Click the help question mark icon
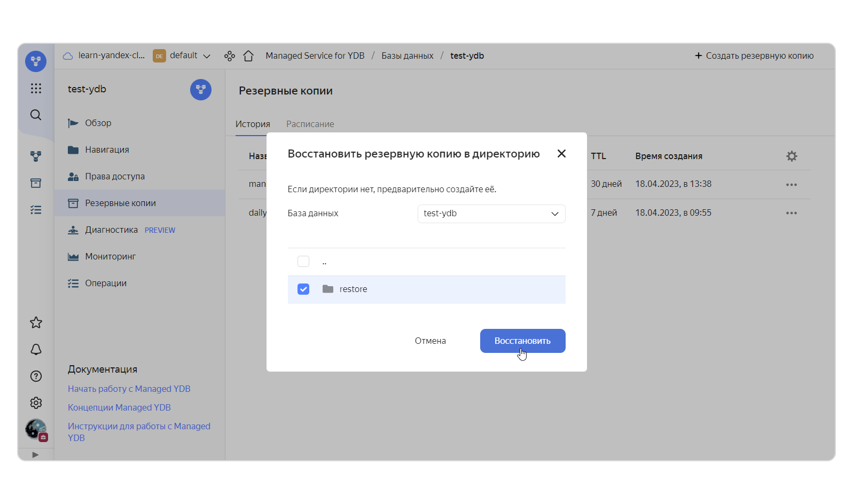This screenshot has height=504, width=853. (36, 376)
